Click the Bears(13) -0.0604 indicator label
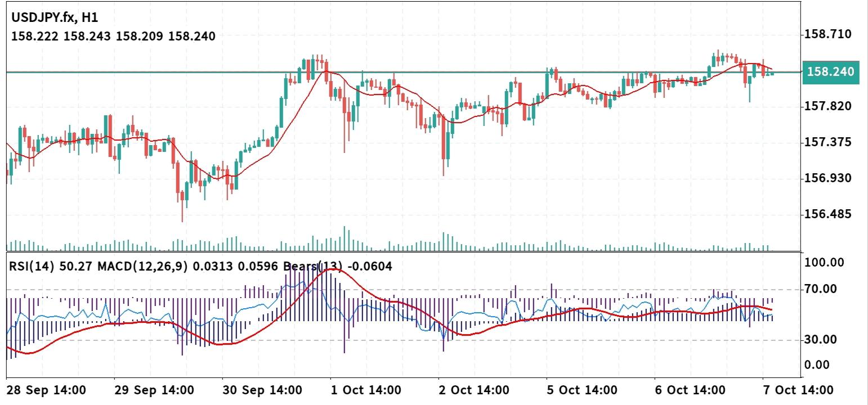The height and width of the screenshot is (405, 868). pos(337,266)
